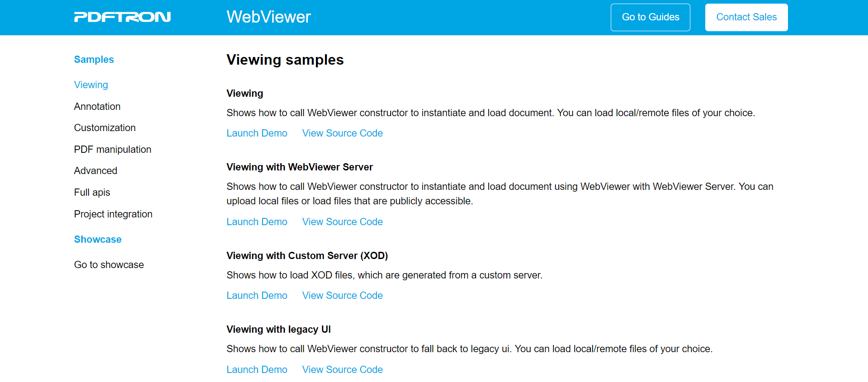View Source Code for legacy UI sample
This screenshot has height=382, width=868.
(x=342, y=370)
